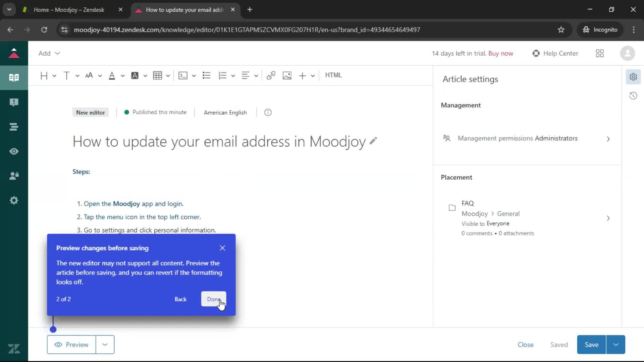Click the address bar URL

point(247,30)
